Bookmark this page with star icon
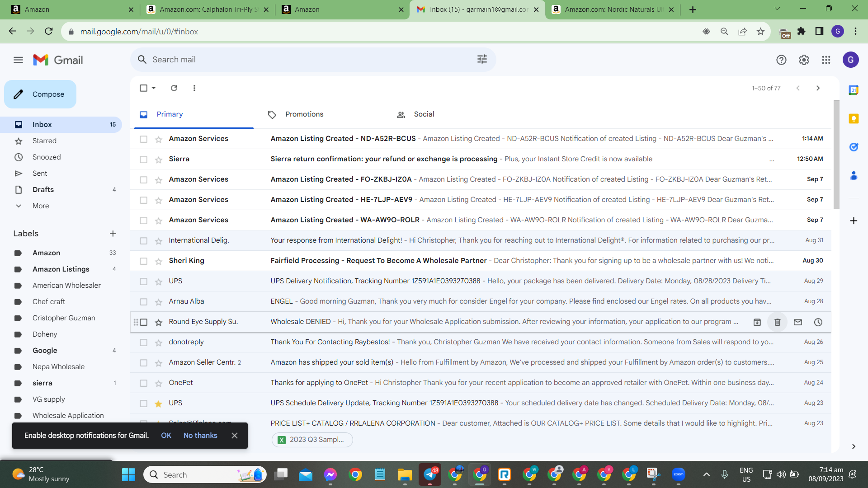The width and height of the screenshot is (868, 488). click(x=761, y=32)
